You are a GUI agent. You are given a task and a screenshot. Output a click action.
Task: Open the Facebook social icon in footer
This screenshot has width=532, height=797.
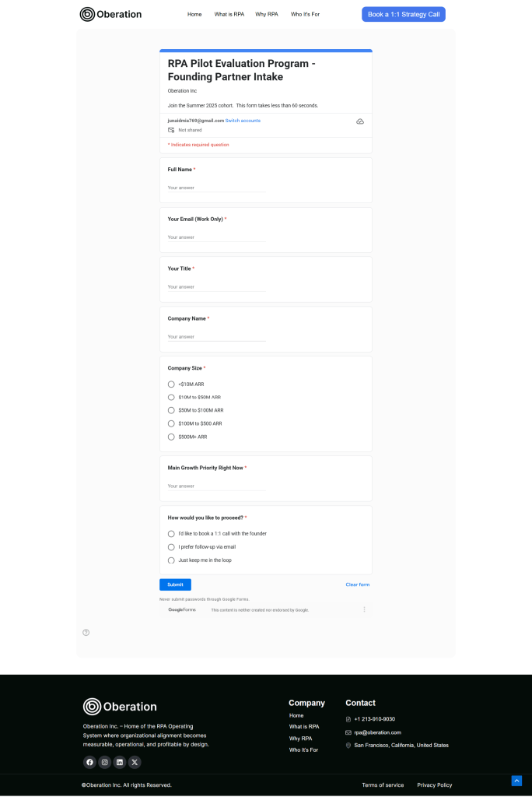[89, 762]
